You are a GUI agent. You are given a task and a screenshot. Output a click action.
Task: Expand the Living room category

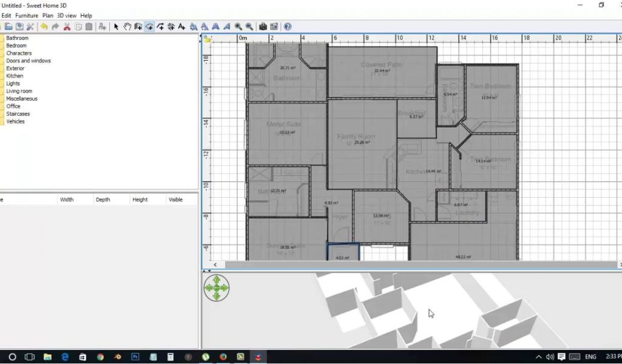click(x=19, y=91)
